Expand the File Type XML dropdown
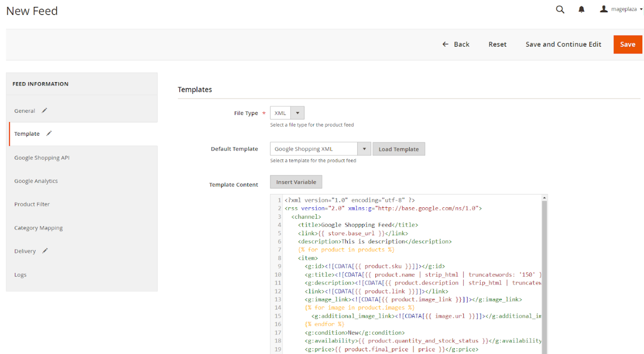644x354 pixels. (x=287, y=113)
